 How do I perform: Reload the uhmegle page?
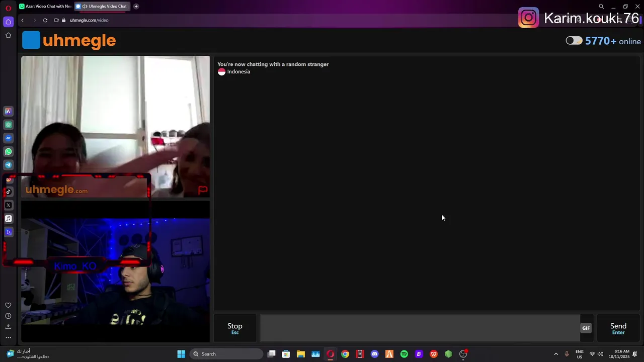click(x=45, y=20)
